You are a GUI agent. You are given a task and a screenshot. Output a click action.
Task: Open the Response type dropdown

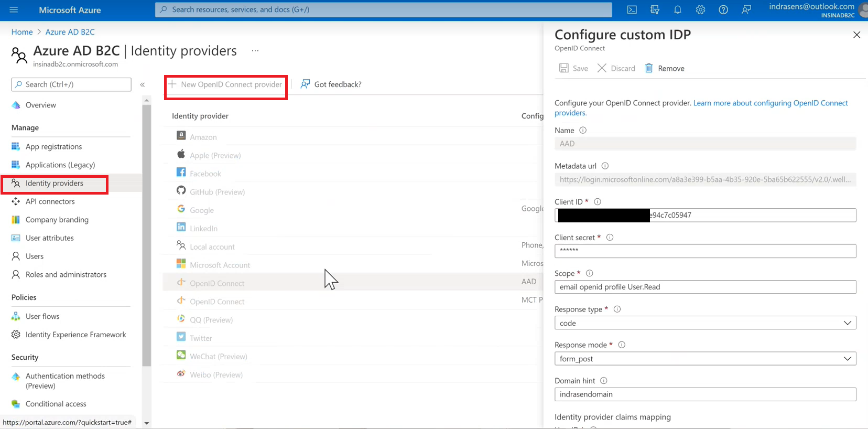point(706,323)
